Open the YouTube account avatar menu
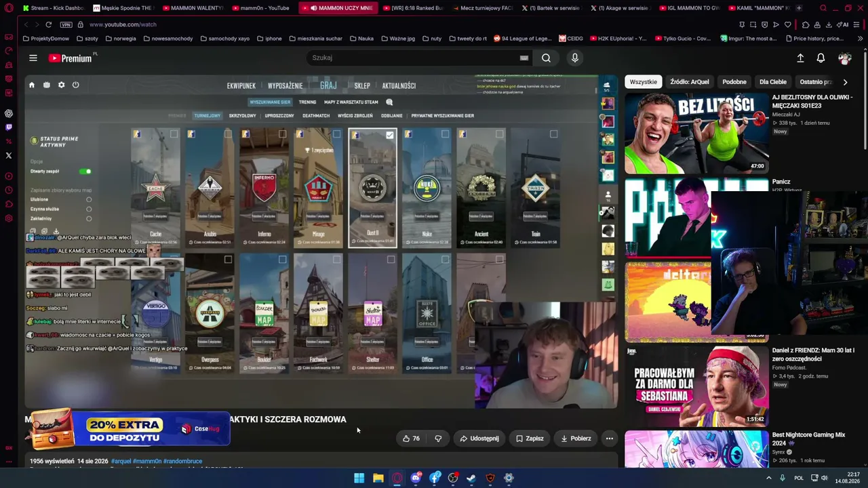The width and height of the screenshot is (868, 488). pos(844,58)
